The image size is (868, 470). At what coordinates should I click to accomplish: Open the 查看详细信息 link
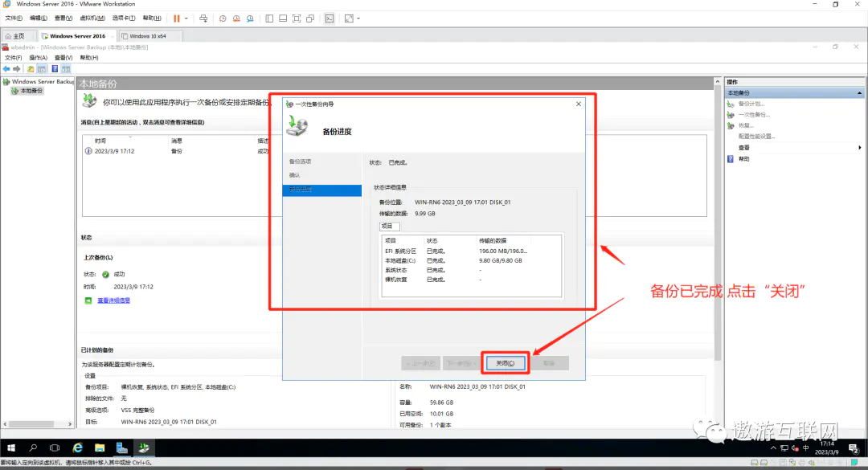tap(113, 300)
